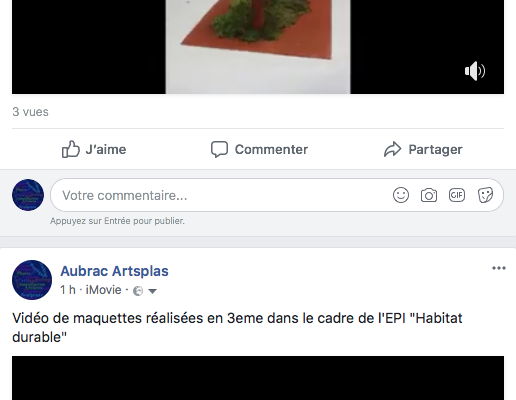The image size is (516, 400).
Task: Click the J'aime button label
Action: pos(106,149)
